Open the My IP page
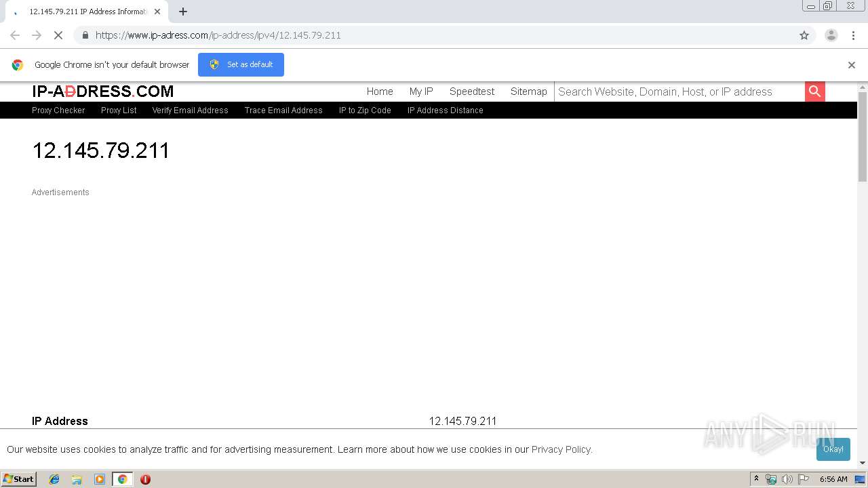 tap(421, 91)
